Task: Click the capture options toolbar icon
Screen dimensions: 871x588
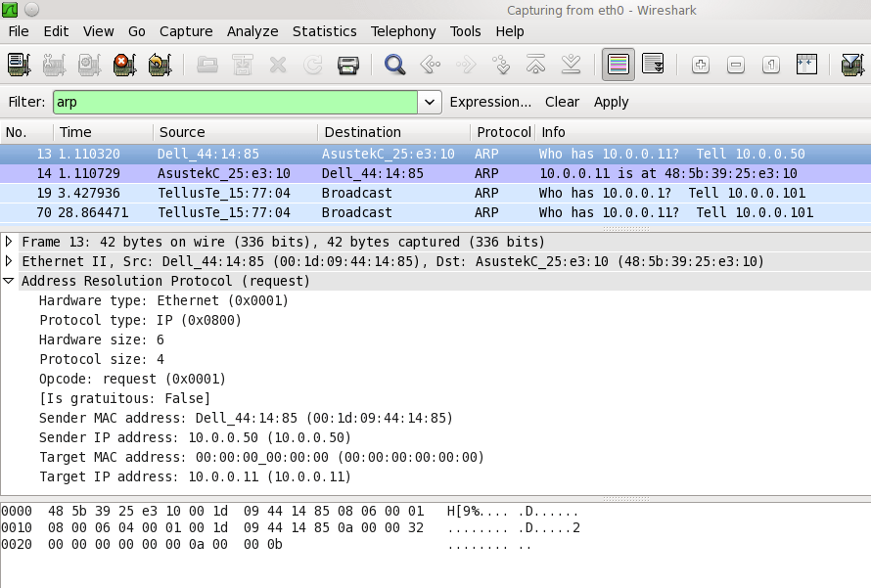Action: (x=54, y=65)
